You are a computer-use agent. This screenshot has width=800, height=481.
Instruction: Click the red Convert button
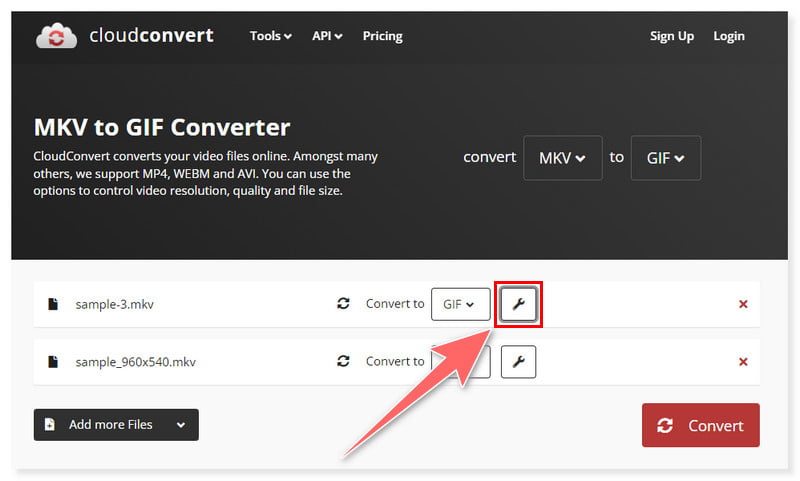[x=701, y=425]
